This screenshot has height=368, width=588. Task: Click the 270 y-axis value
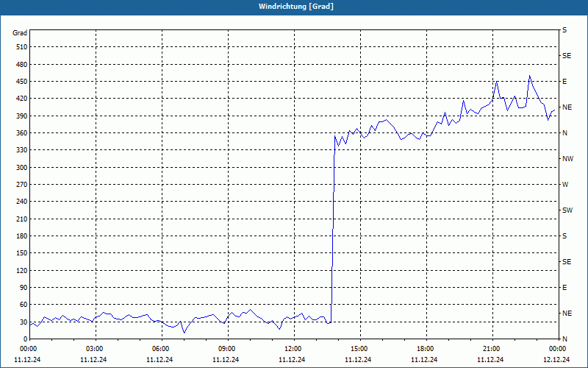(22, 185)
